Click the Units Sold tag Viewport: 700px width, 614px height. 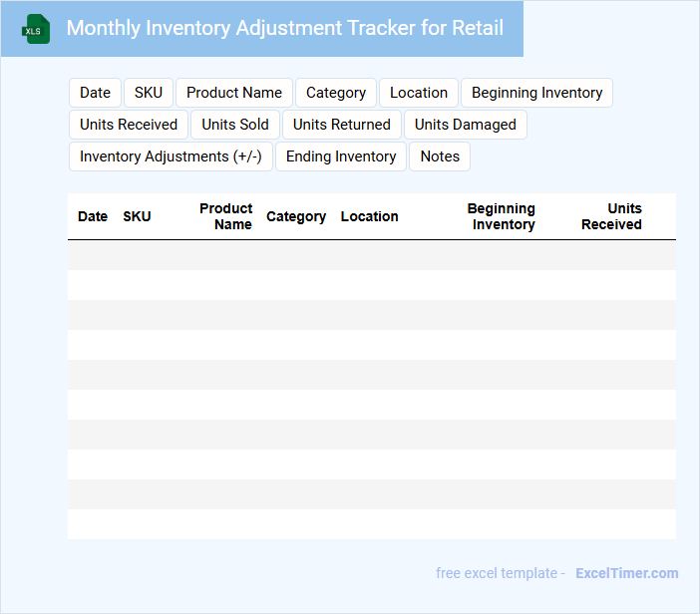point(235,125)
